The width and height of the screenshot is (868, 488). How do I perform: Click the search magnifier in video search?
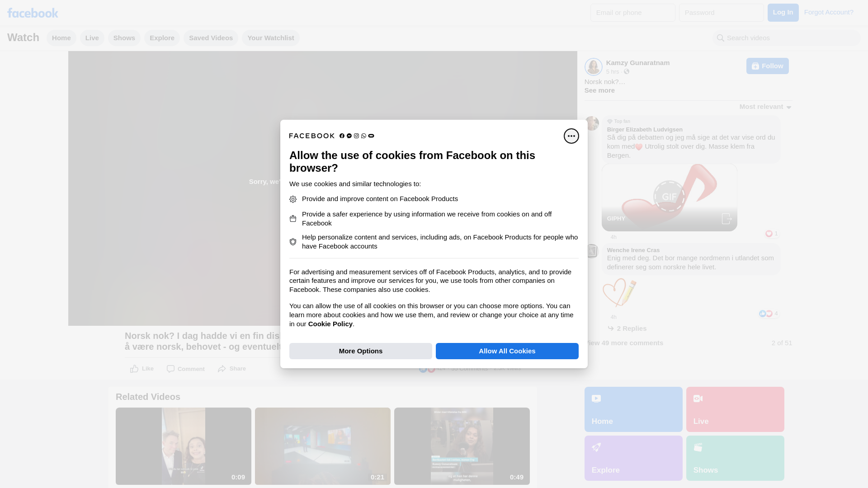[x=721, y=38]
